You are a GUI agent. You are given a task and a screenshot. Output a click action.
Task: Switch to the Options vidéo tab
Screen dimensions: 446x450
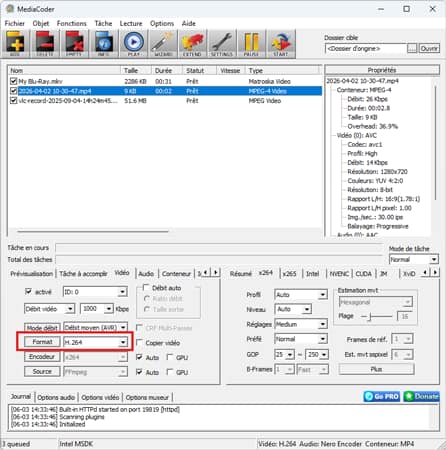pos(100,397)
